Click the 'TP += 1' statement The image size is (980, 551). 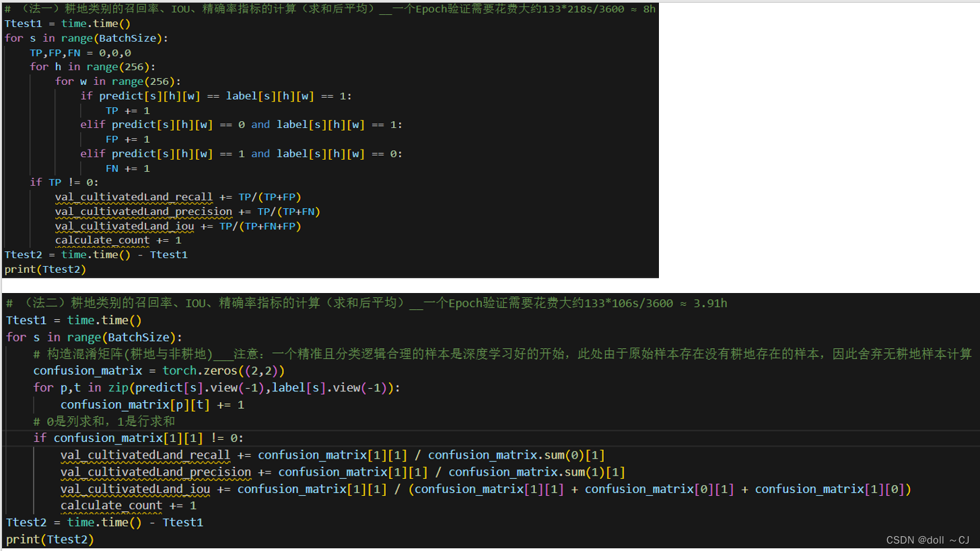128,110
